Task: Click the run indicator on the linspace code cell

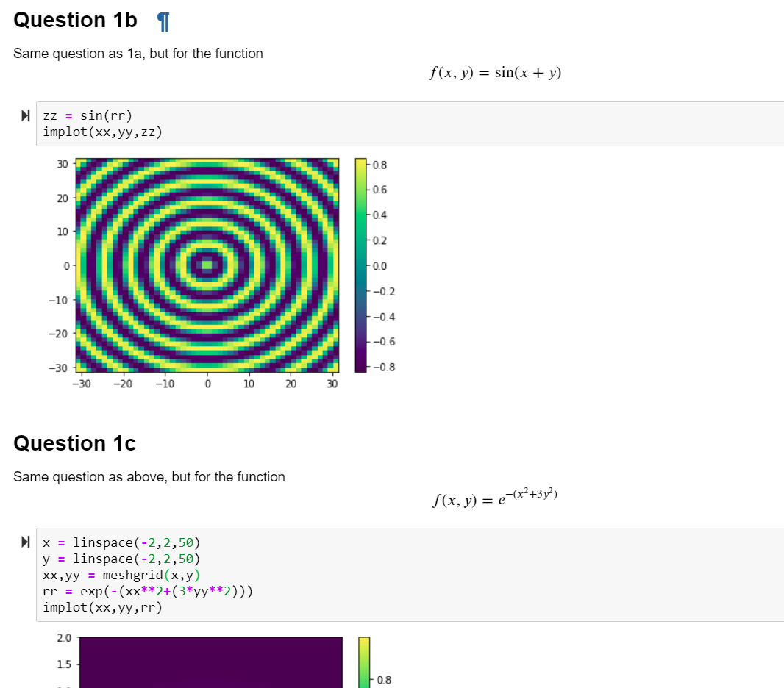Action: click(25, 542)
